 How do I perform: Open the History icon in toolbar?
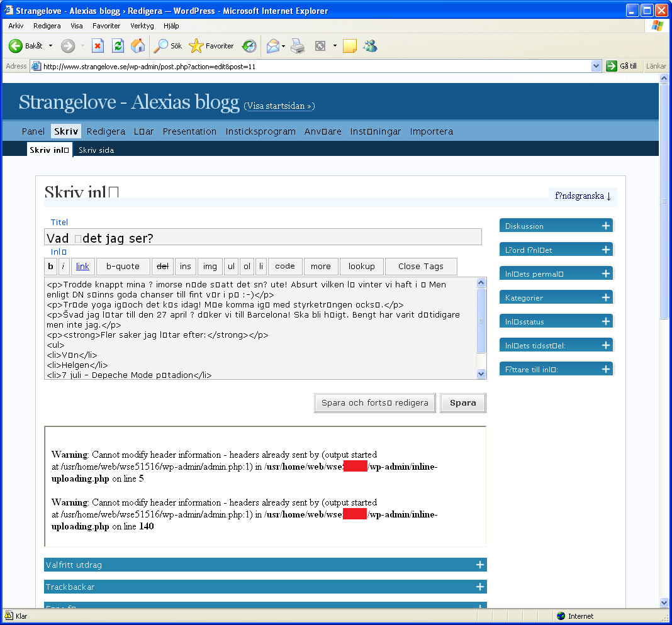249,46
